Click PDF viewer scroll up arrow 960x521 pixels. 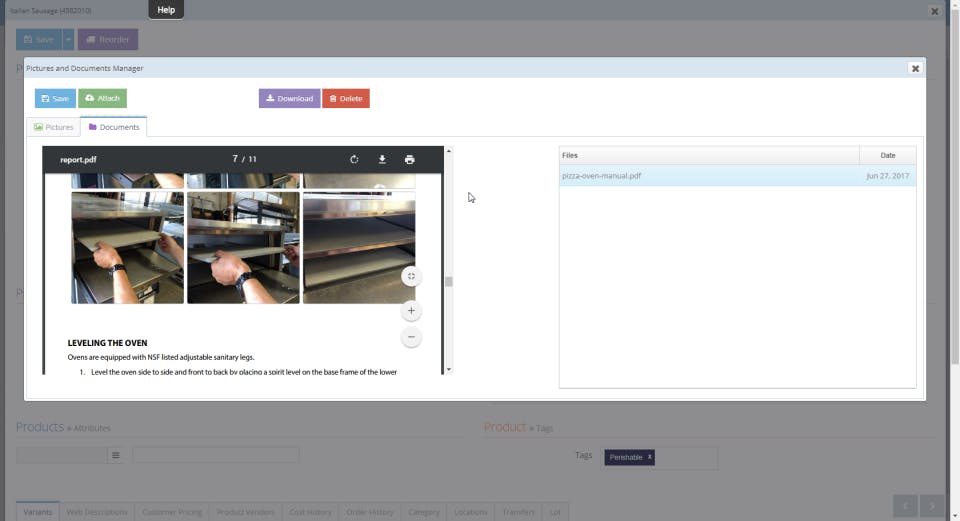click(449, 151)
